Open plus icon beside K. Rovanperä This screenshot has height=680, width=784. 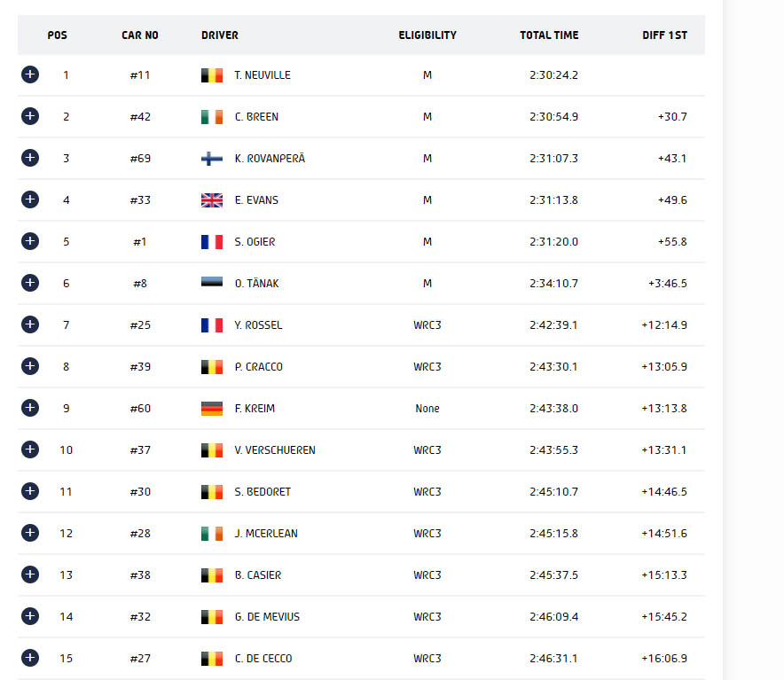tap(30, 158)
